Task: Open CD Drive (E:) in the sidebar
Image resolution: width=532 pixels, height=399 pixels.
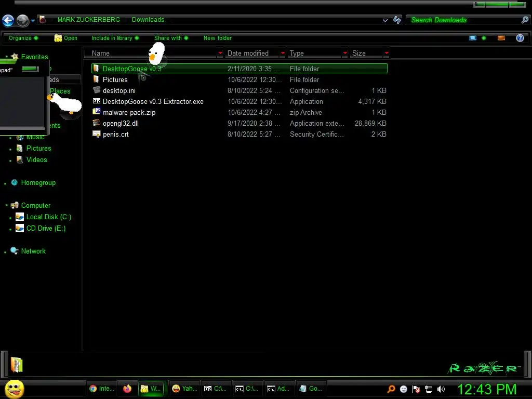Action: [46, 229]
